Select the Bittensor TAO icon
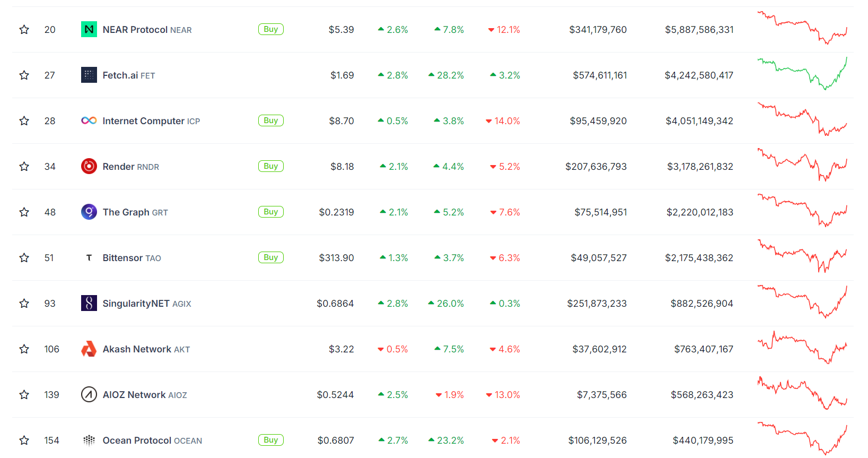 click(89, 257)
